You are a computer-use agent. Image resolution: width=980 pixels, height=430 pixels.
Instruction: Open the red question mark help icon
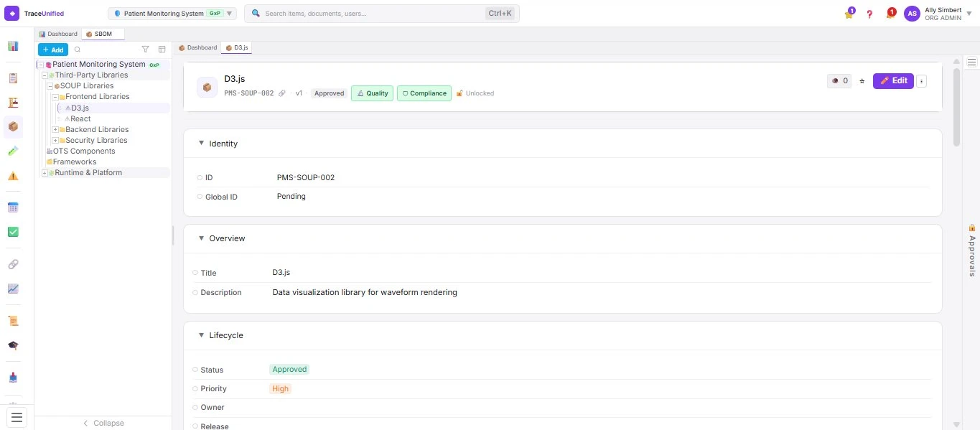click(869, 14)
